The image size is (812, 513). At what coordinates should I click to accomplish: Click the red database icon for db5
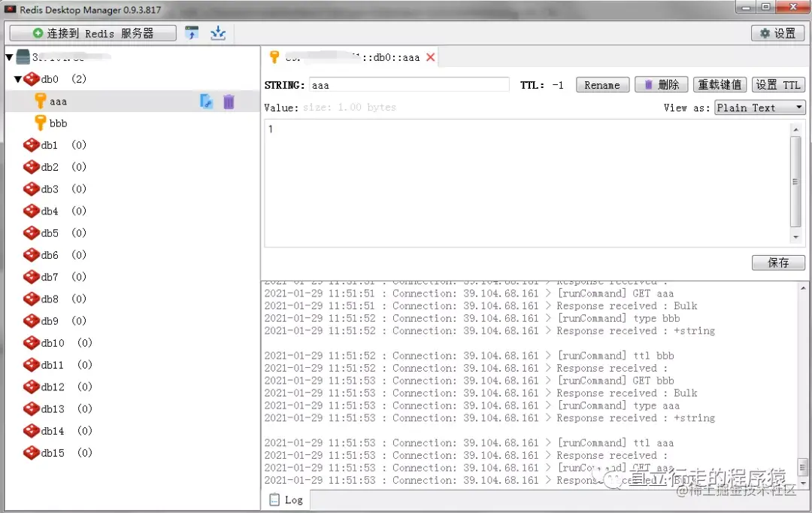[32, 233]
